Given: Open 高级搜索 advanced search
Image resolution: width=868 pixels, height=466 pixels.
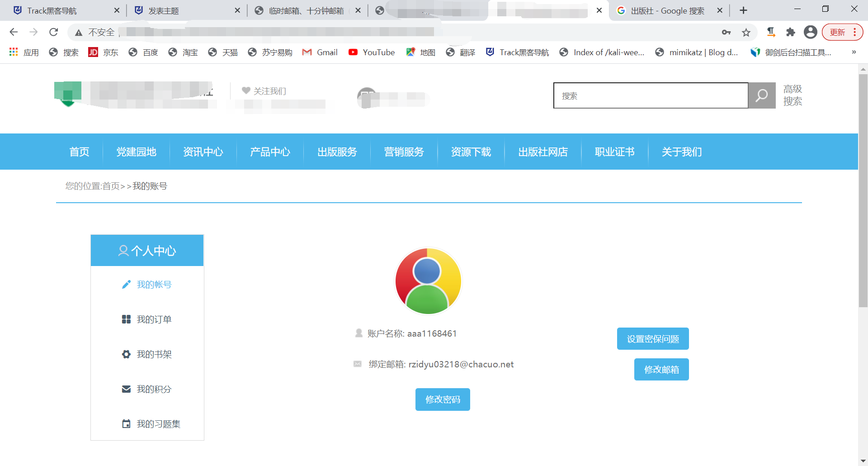Looking at the screenshot, I should (793, 95).
